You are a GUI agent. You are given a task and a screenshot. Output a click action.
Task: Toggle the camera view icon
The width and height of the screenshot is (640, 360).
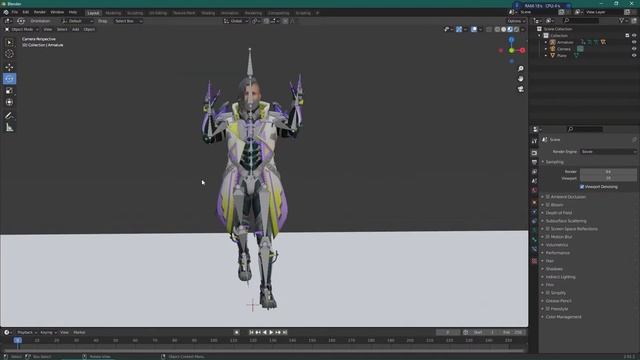(x=520, y=89)
